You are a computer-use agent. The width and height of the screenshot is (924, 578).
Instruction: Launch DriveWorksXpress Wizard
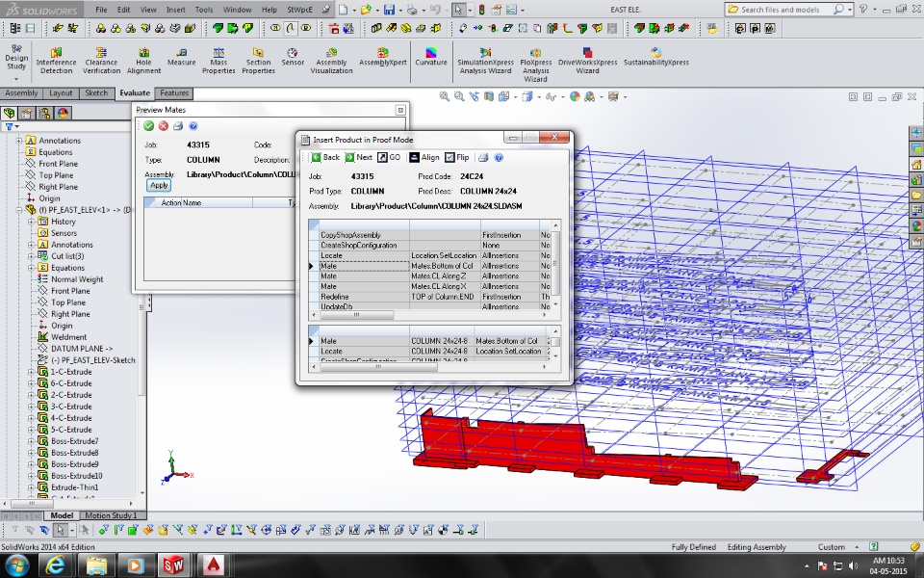click(587, 61)
